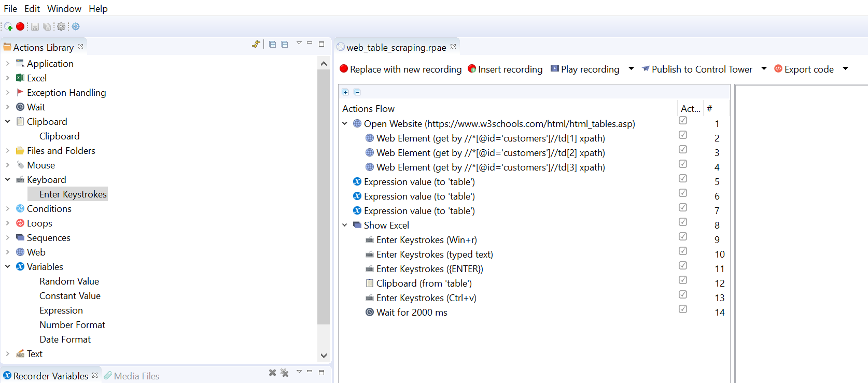Image resolution: width=868 pixels, height=383 pixels.
Task: Toggle the checkbox for Enter Keystrokes (Ctrl+v)
Action: click(x=683, y=294)
